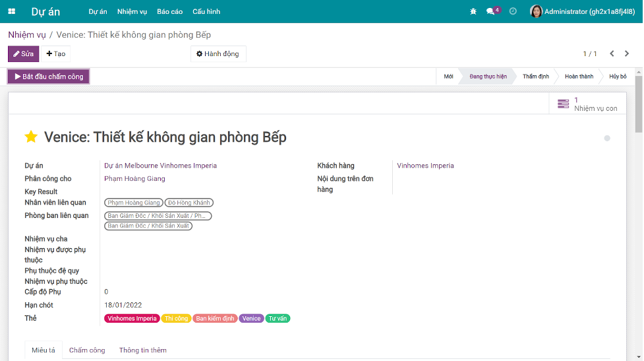The width and height of the screenshot is (644, 361).
Task: Select the Đang thực hiện stage
Action: [x=488, y=77]
